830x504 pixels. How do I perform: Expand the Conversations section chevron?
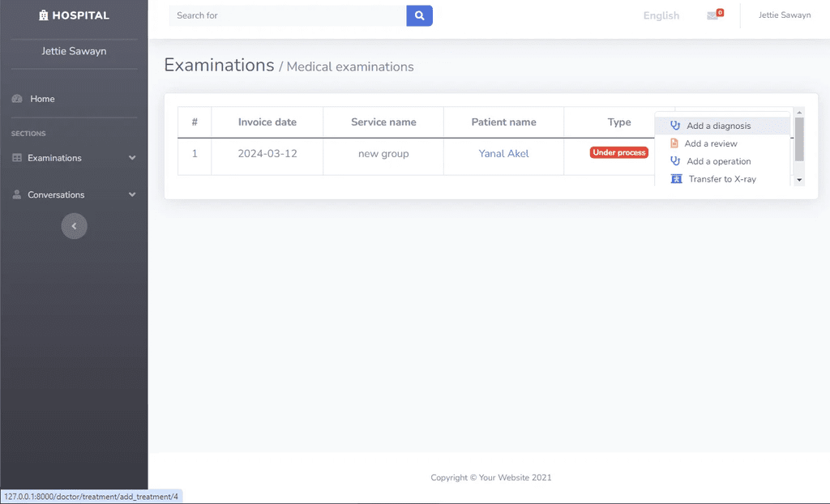[132, 194]
